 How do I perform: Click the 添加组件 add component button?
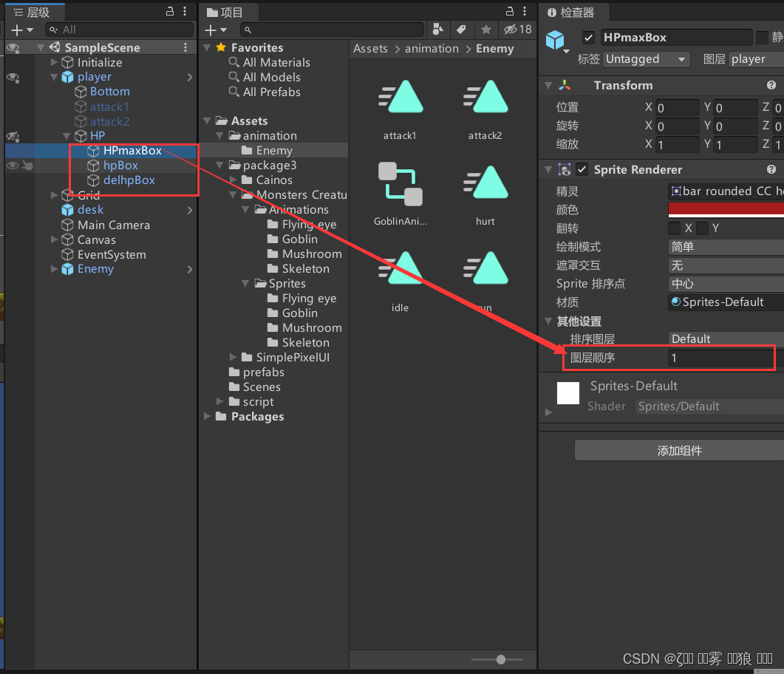(679, 451)
